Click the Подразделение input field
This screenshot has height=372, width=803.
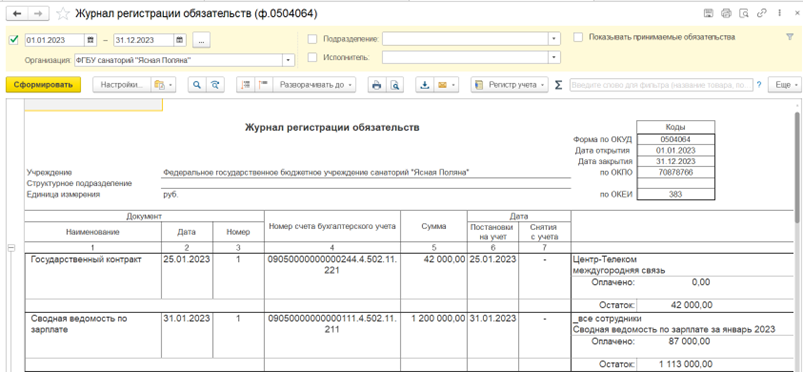(466, 39)
